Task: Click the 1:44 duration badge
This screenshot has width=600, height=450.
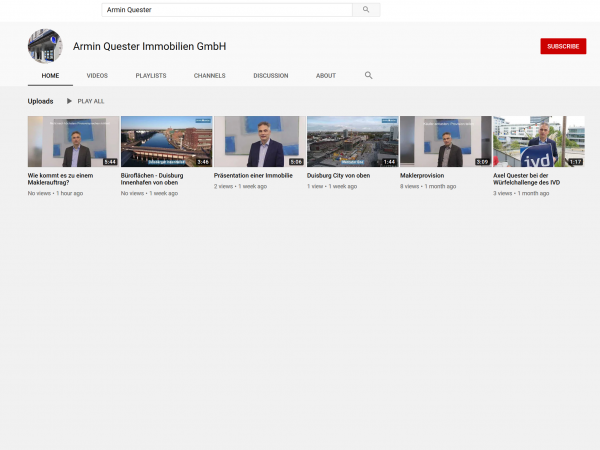Action: [x=389, y=162]
